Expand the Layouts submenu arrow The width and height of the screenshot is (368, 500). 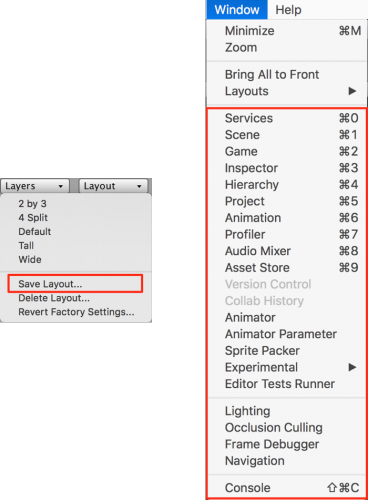(352, 91)
